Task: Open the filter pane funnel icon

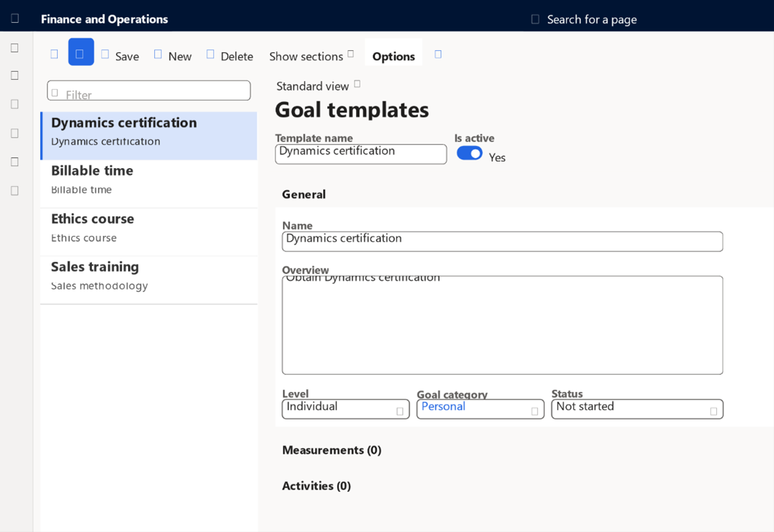Action: (54, 54)
